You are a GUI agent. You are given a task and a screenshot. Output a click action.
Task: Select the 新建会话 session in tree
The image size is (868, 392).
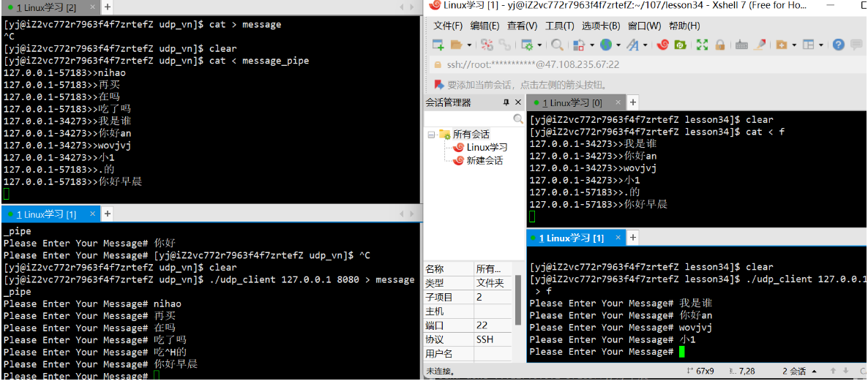click(x=484, y=161)
